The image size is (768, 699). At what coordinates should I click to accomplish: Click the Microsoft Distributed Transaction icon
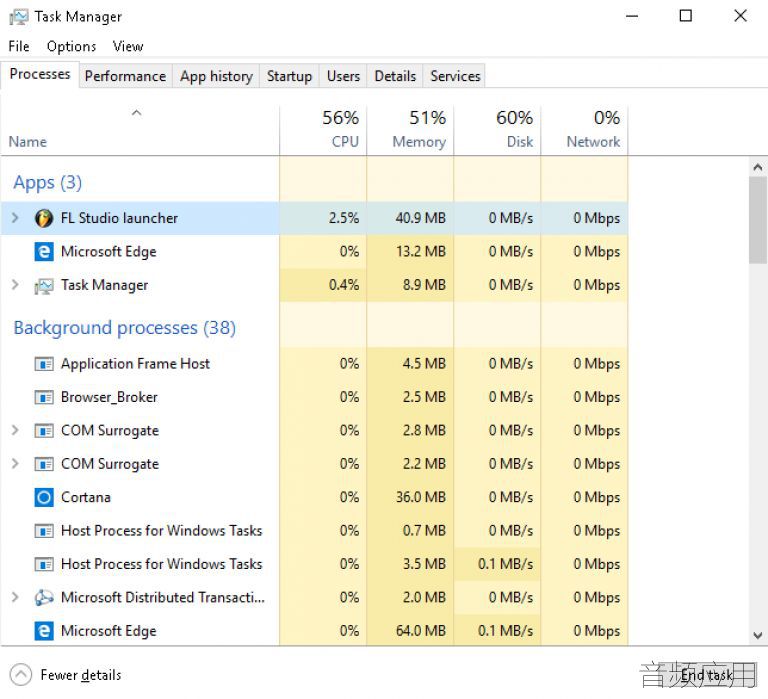pyautogui.click(x=44, y=598)
